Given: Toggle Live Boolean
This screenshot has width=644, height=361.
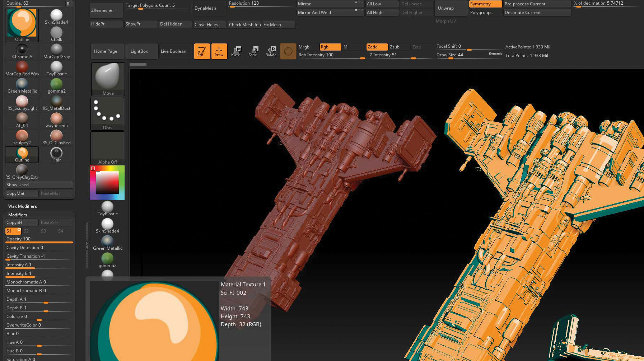Looking at the screenshot, I should click(x=176, y=51).
